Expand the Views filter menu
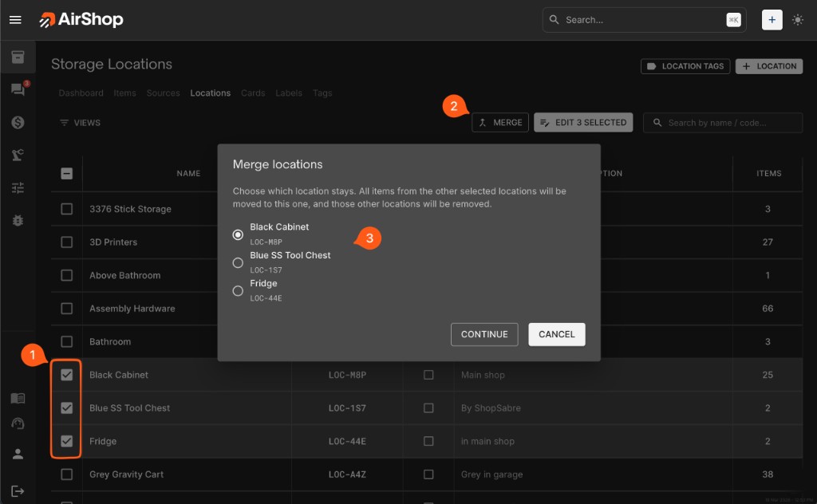 (x=80, y=123)
